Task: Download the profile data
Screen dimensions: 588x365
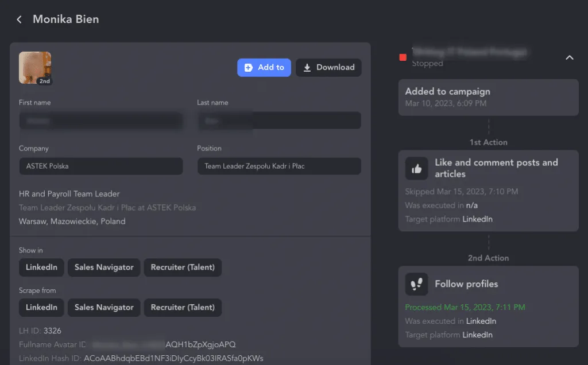Action: tap(328, 68)
